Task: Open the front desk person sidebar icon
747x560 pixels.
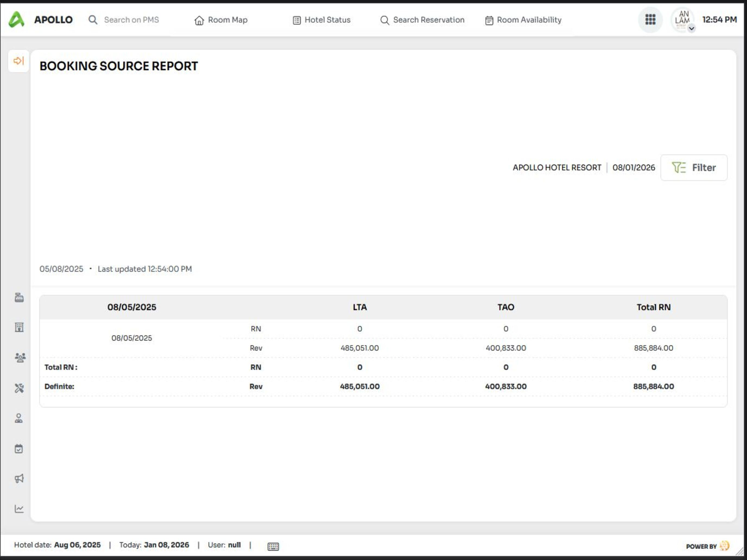Action: tap(19, 418)
